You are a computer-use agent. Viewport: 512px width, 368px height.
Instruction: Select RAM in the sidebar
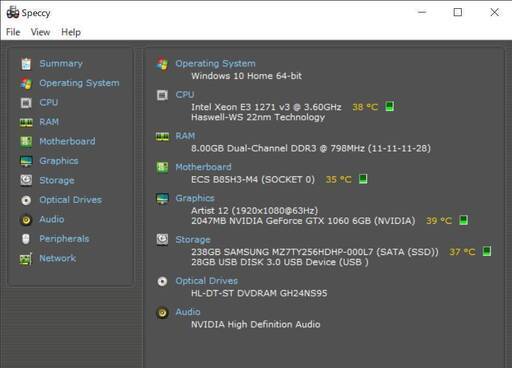click(x=49, y=122)
